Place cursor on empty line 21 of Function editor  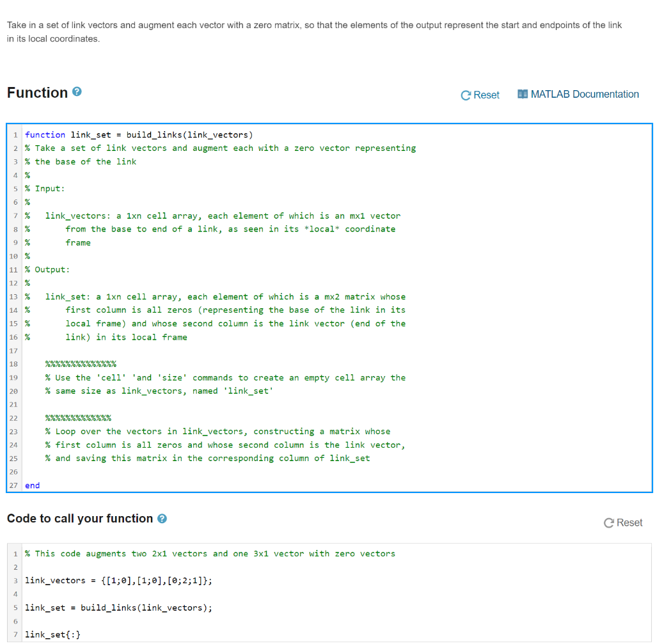[x=337, y=404]
